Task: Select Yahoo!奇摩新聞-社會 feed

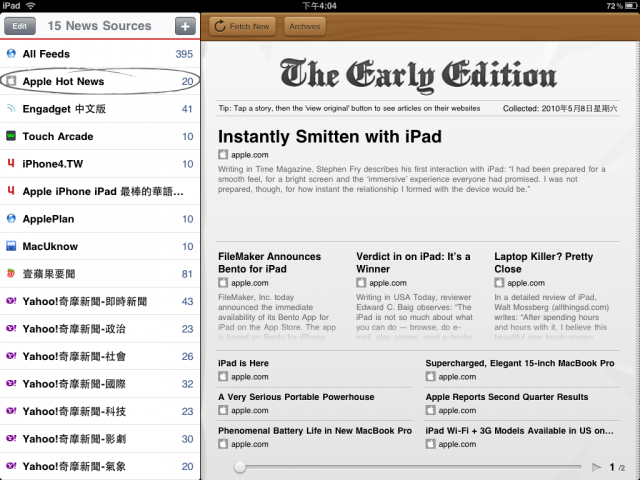Action: (x=100, y=356)
